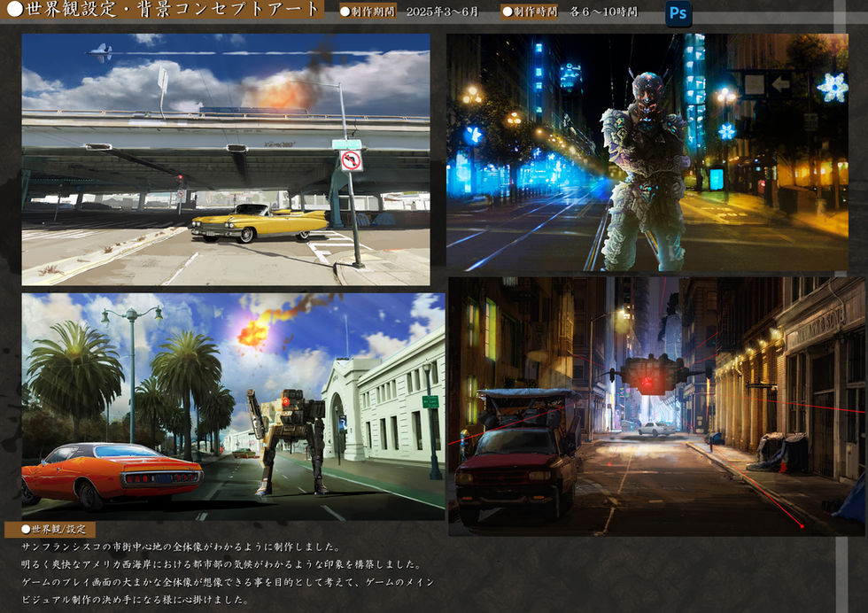Click the line starting ビジュアル制作の決め手
Screen dimensions: 868x613
pyautogui.click(x=136, y=600)
